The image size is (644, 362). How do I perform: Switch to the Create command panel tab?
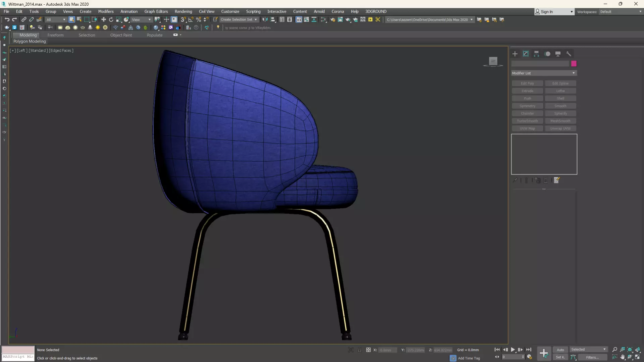click(515, 54)
